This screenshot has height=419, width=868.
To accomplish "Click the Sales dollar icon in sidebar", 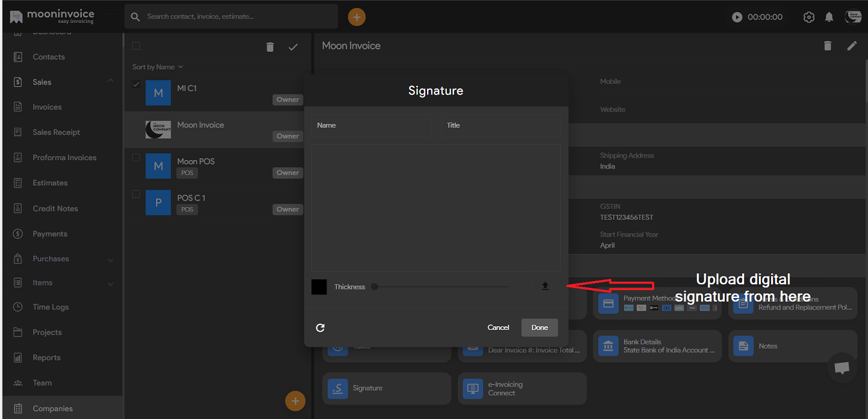I will click(x=18, y=82).
